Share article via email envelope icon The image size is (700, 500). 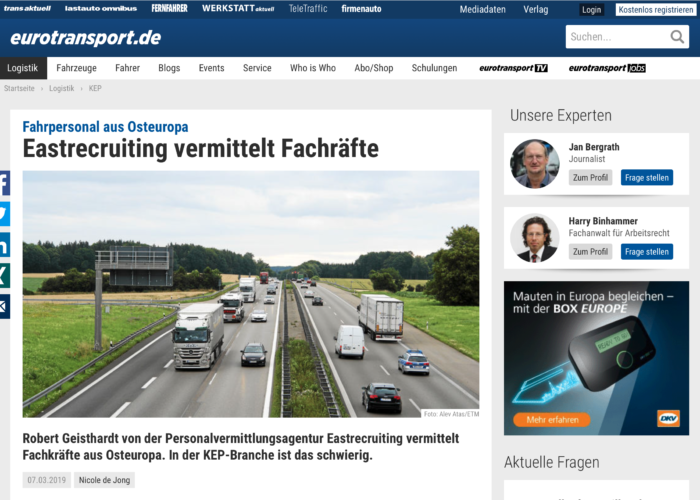[4, 306]
